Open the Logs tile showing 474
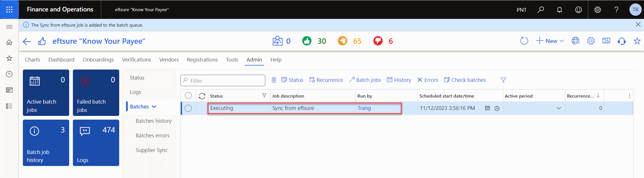The image size is (644, 178). [96, 143]
